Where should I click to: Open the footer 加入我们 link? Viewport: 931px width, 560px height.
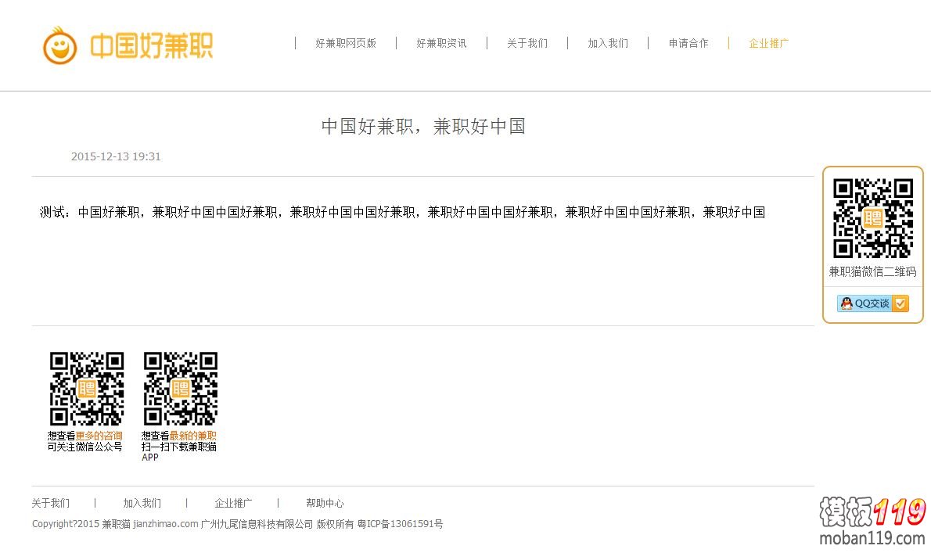[x=142, y=504]
